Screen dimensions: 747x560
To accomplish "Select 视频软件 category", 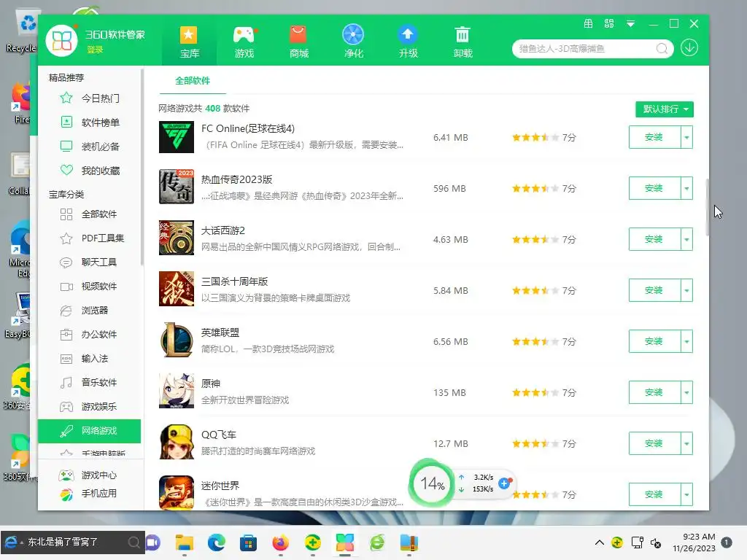I will (90, 286).
